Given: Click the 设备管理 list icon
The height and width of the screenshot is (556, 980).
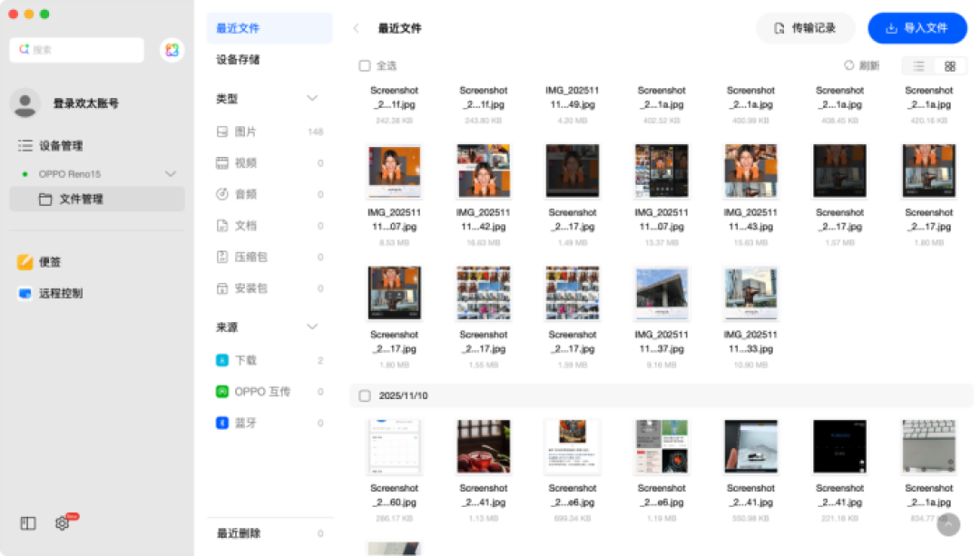Looking at the screenshot, I should tap(25, 146).
